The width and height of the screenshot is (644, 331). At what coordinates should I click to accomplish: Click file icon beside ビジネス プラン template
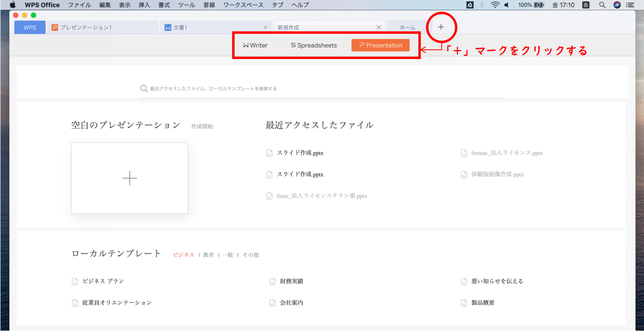[x=75, y=281]
